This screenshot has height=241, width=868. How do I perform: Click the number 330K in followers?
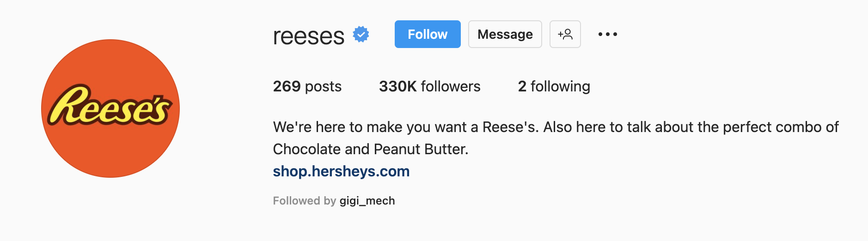[398, 86]
